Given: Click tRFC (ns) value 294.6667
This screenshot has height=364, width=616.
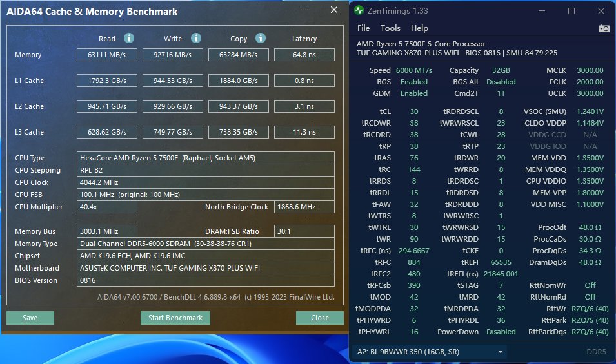Looking at the screenshot, I should click(x=414, y=251).
